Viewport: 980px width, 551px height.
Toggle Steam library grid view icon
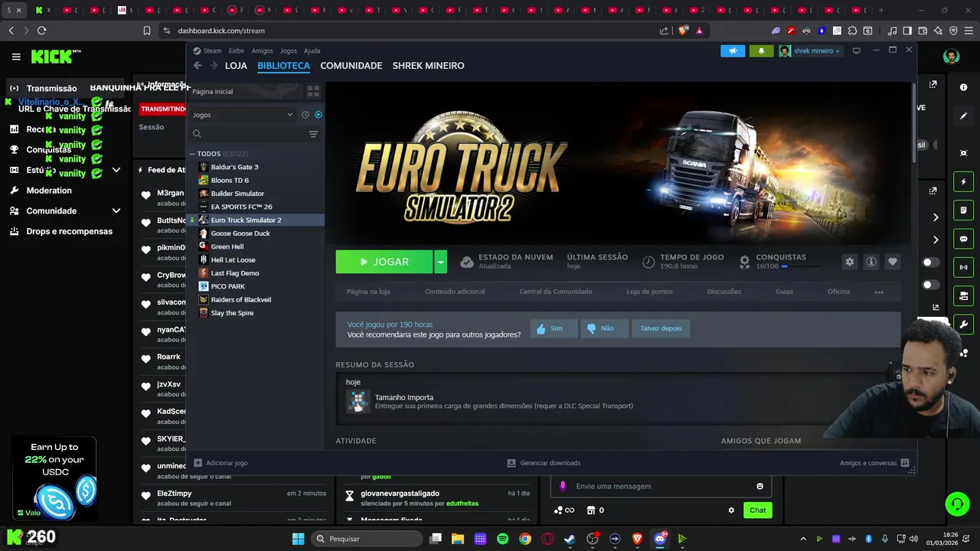pyautogui.click(x=313, y=91)
